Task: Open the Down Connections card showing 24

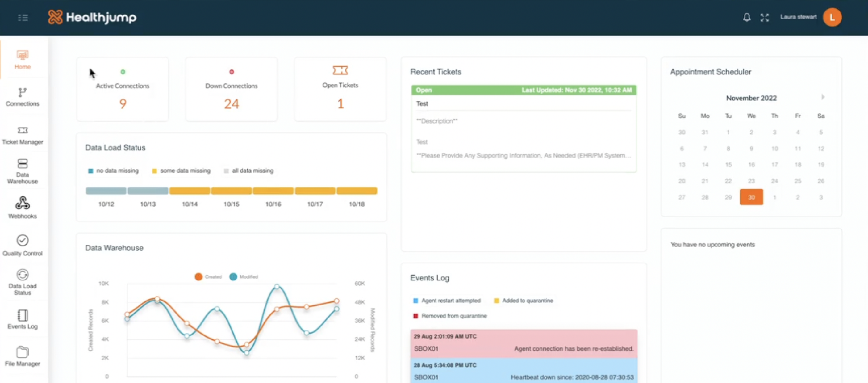Action: click(232, 89)
